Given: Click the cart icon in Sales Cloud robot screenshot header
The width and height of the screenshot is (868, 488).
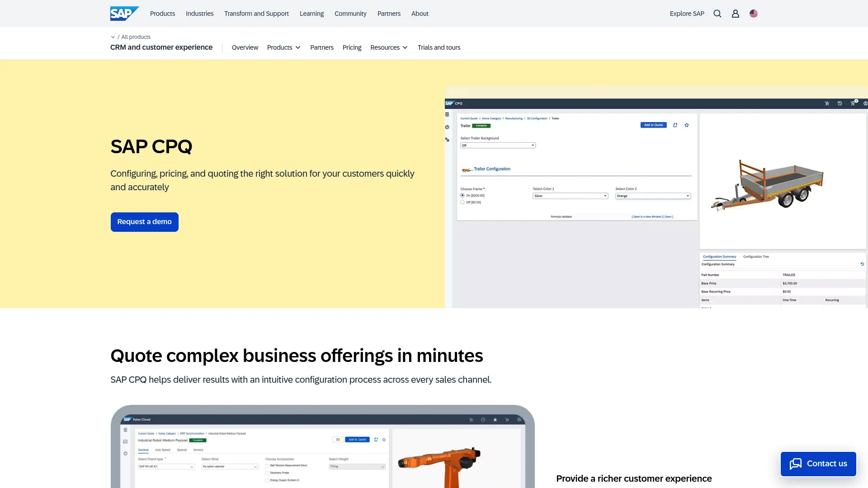Looking at the screenshot, I should (471, 420).
